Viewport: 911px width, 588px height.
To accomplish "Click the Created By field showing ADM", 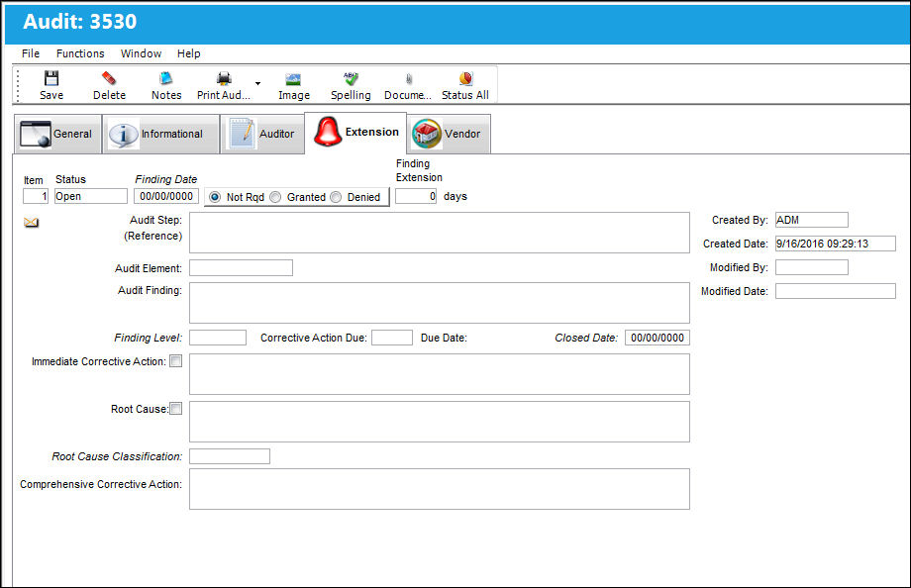I will point(812,220).
